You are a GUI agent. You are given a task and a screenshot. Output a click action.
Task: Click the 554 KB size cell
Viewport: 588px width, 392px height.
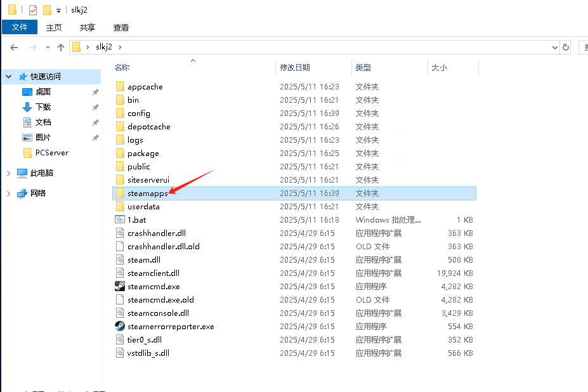click(x=460, y=327)
